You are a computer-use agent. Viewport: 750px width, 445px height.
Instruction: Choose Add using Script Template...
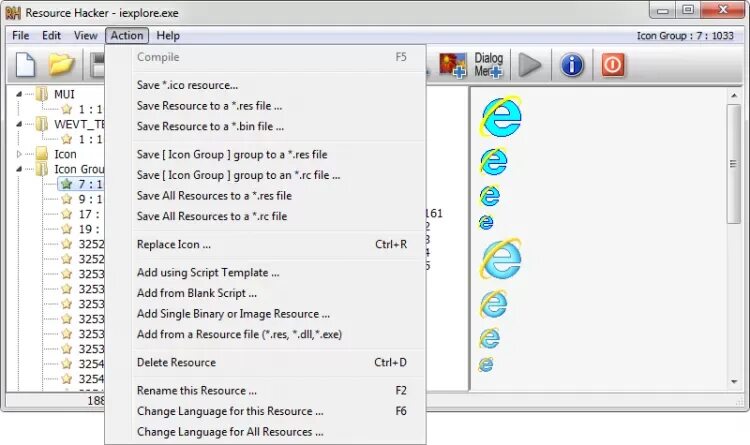(265, 273)
